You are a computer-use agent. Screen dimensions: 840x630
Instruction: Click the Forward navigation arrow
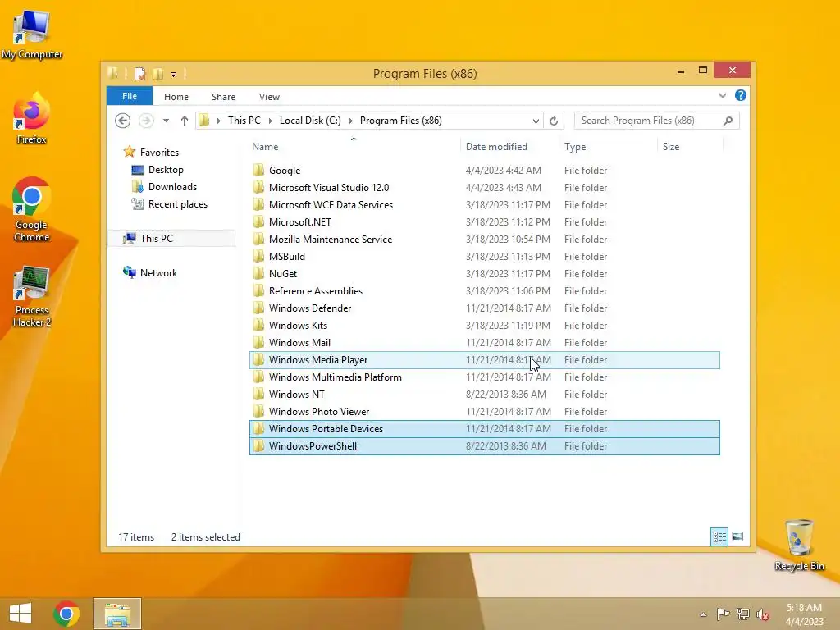point(146,121)
